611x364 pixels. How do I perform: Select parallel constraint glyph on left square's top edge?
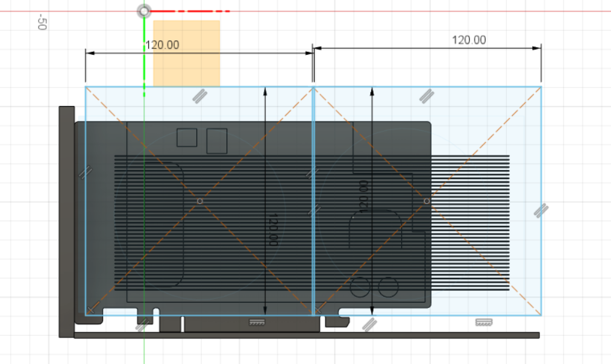click(x=199, y=96)
